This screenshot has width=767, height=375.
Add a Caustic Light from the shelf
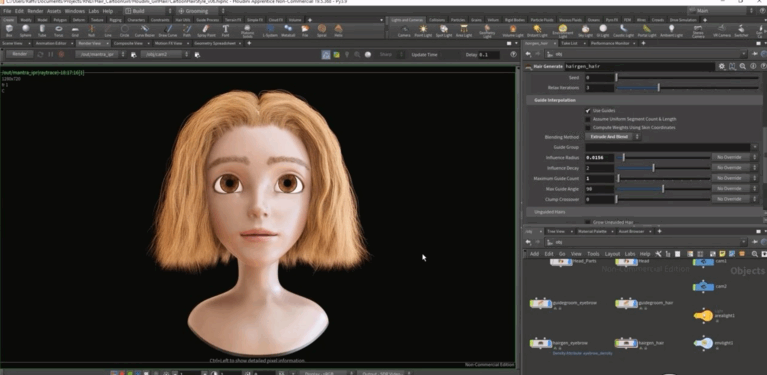[x=623, y=30]
